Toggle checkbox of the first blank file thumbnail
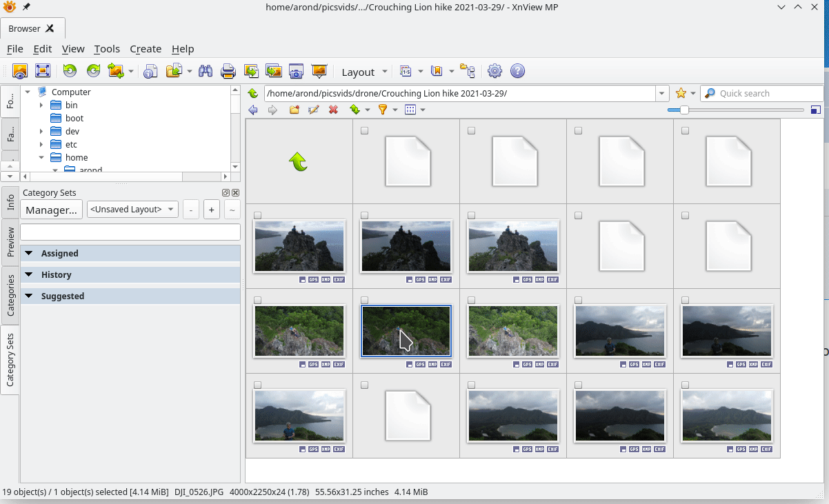Viewport: 829px width, 504px height. tap(365, 130)
